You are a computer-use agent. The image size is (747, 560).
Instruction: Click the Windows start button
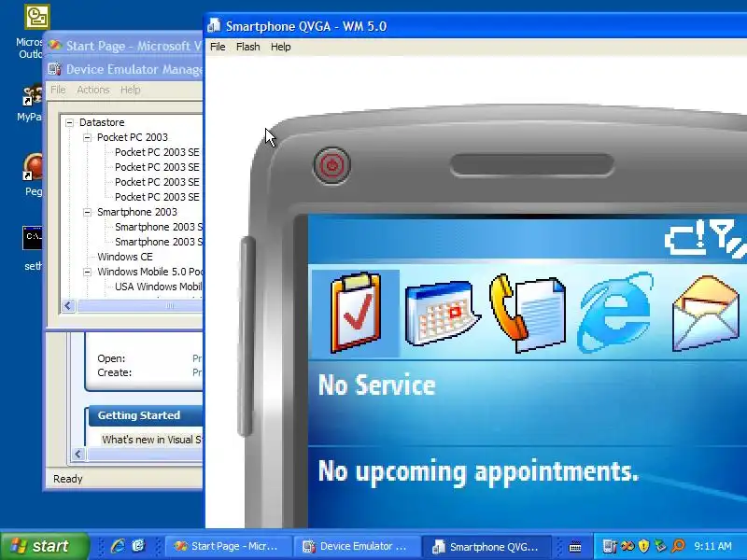click(x=45, y=546)
